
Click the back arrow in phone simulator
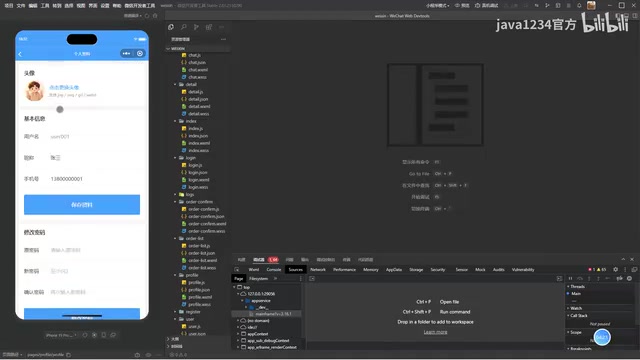pos(20,54)
